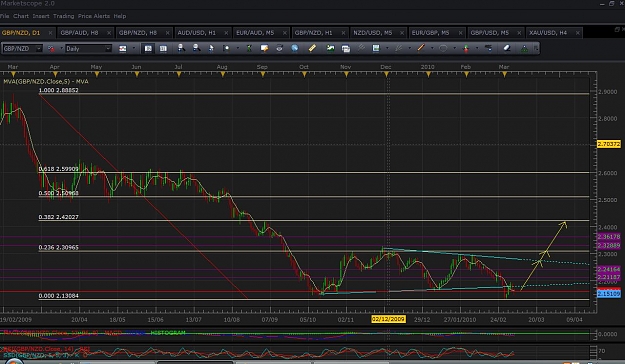The width and height of the screenshot is (625, 364).
Task: Expand the arrow next to ellipse tool
Action: coord(454,49)
